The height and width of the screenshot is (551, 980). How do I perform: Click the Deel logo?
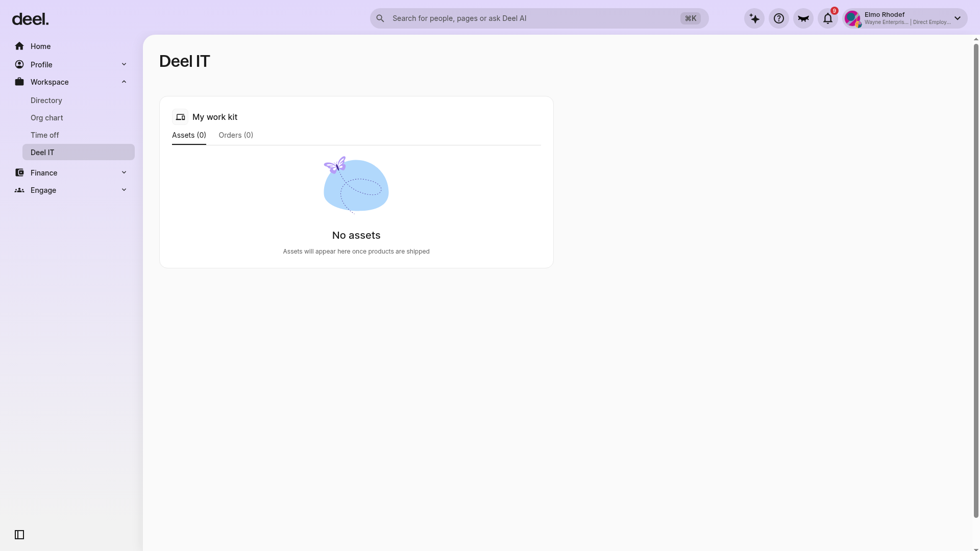point(30,19)
